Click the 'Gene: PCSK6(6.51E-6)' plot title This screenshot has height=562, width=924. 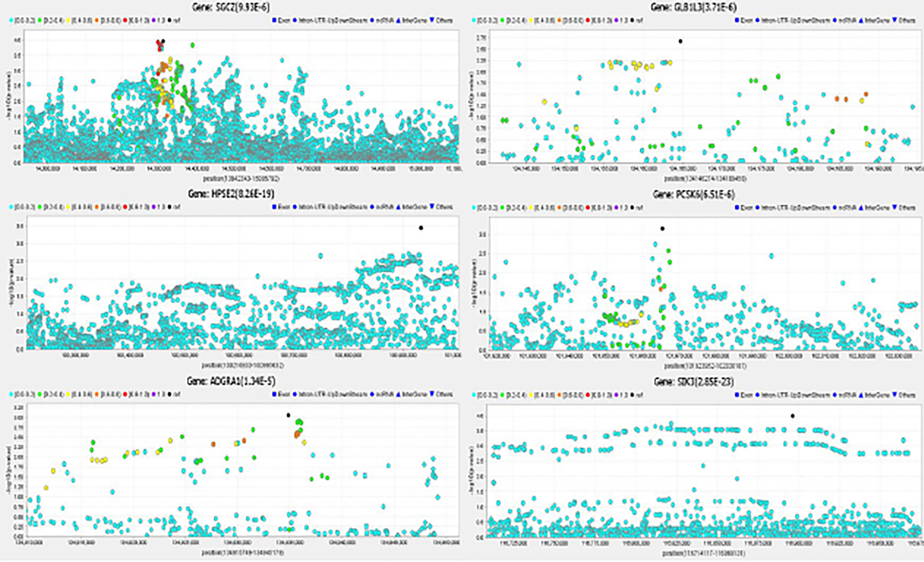pos(694,194)
